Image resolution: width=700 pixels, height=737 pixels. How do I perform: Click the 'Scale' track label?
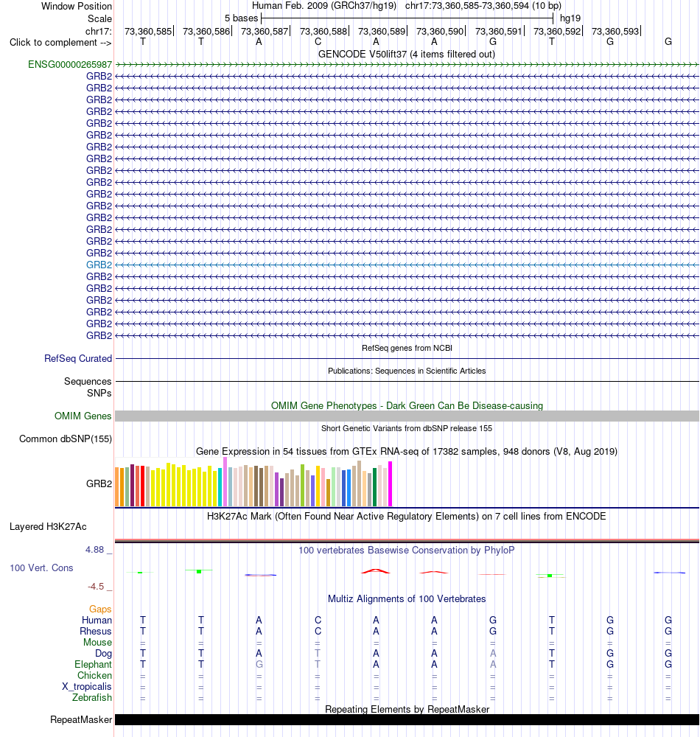click(99, 19)
